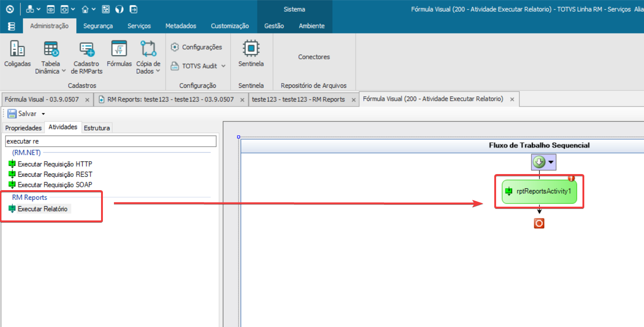
Task: Click the 'Fluxo de Trabalho Sequencial' header
Action: pyautogui.click(x=539, y=145)
